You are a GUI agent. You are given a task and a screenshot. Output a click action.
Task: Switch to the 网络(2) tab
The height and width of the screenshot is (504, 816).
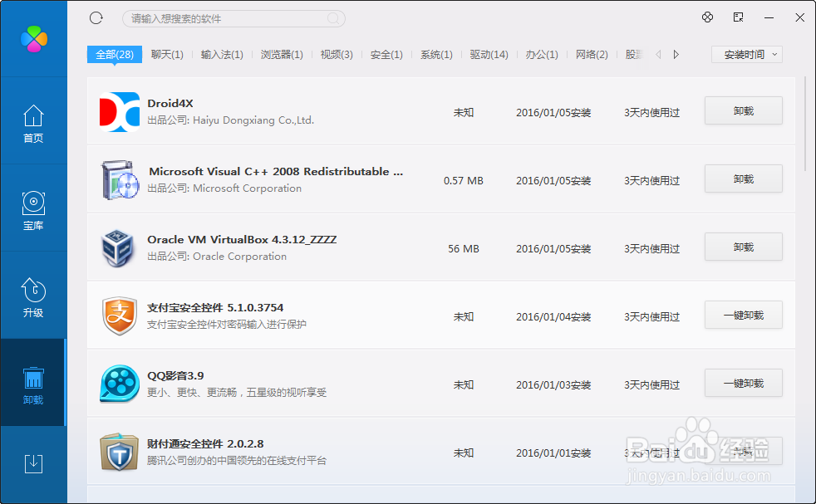coord(592,55)
